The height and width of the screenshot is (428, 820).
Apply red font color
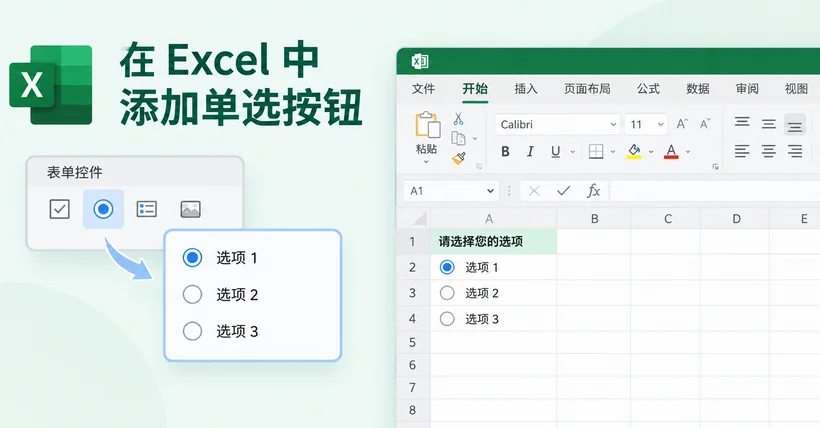(671, 152)
